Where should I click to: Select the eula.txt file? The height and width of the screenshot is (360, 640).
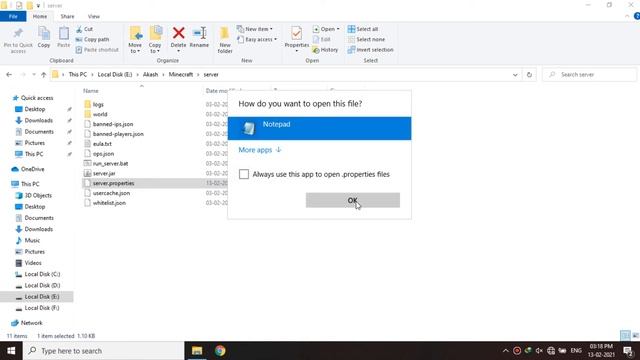pos(102,144)
